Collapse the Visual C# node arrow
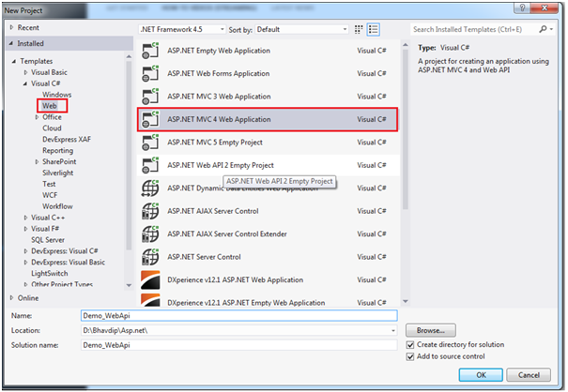The image size is (568, 392). [25, 83]
